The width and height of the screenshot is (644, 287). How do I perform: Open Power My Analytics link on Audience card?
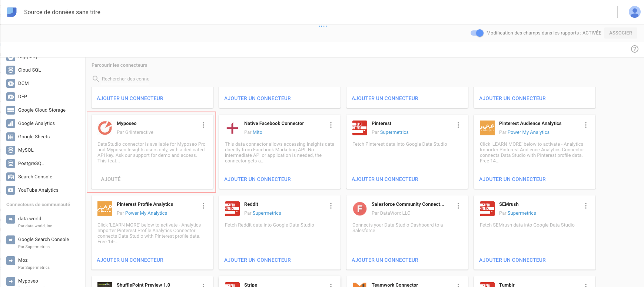point(528,132)
